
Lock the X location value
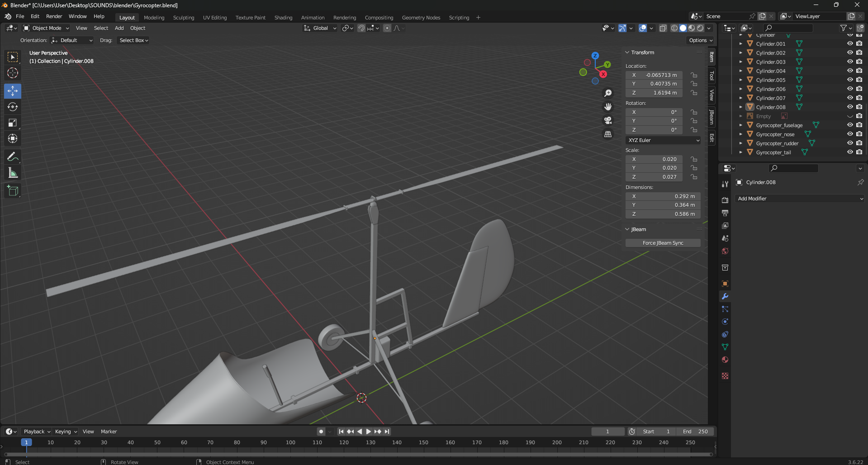[x=694, y=75]
